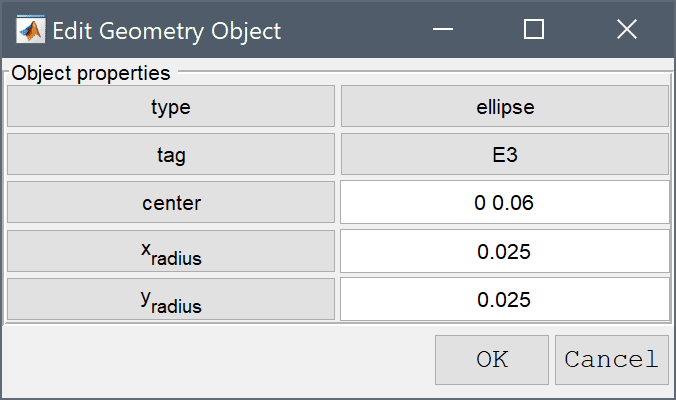
Task: Click the E3 tag value cell
Action: (x=504, y=154)
